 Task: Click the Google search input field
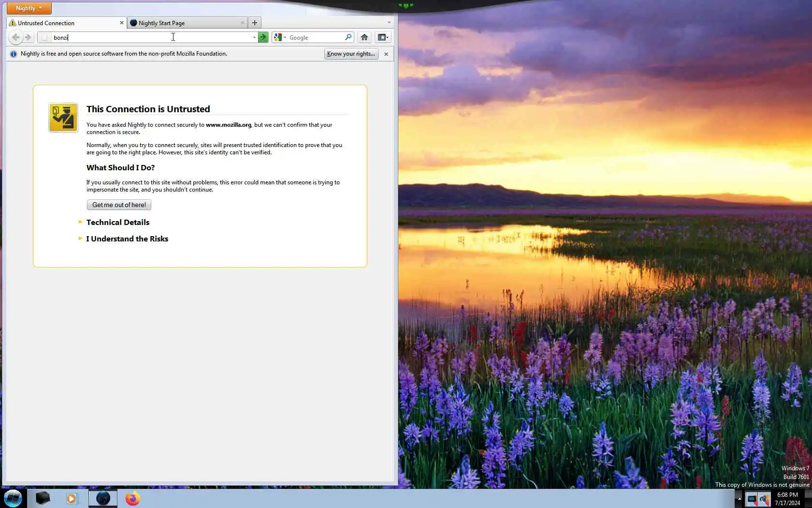[316, 37]
